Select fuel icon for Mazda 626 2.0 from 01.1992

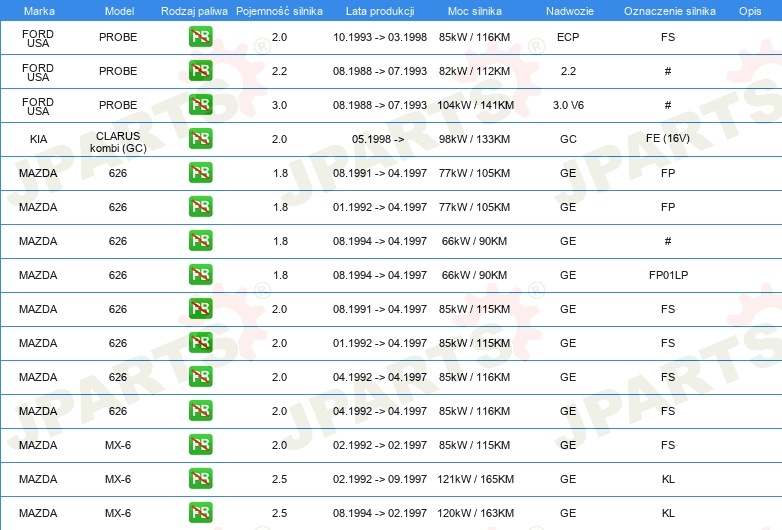coord(200,343)
